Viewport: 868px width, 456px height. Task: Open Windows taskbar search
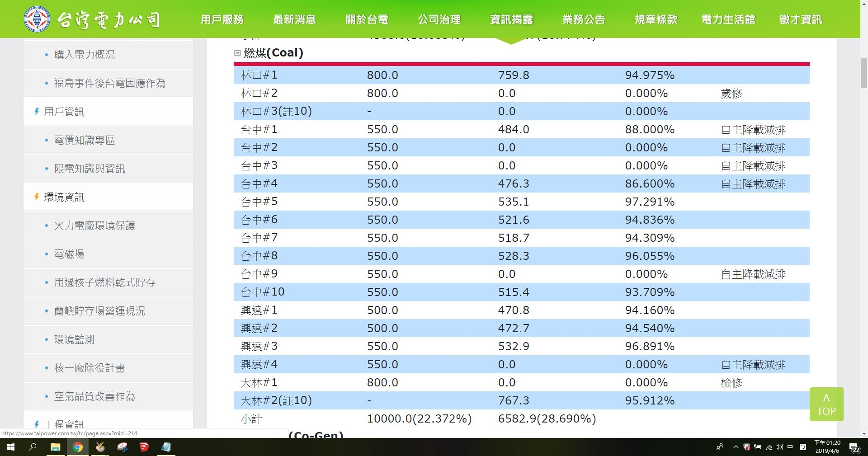[x=33, y=447]
